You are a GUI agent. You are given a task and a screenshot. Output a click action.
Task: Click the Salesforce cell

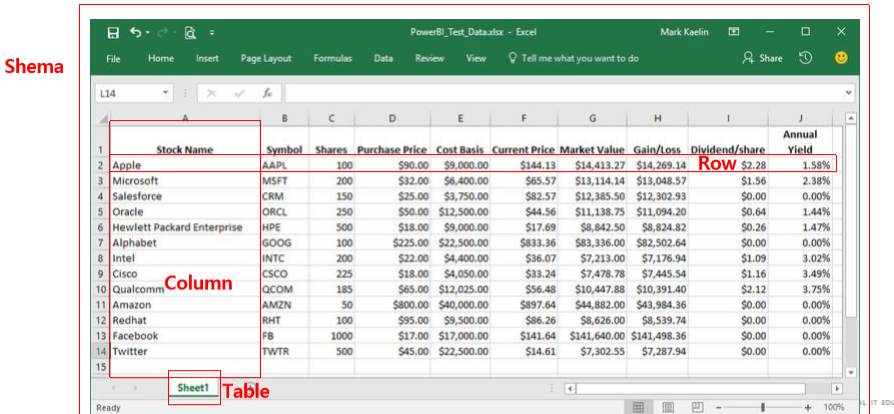(185, 196)
